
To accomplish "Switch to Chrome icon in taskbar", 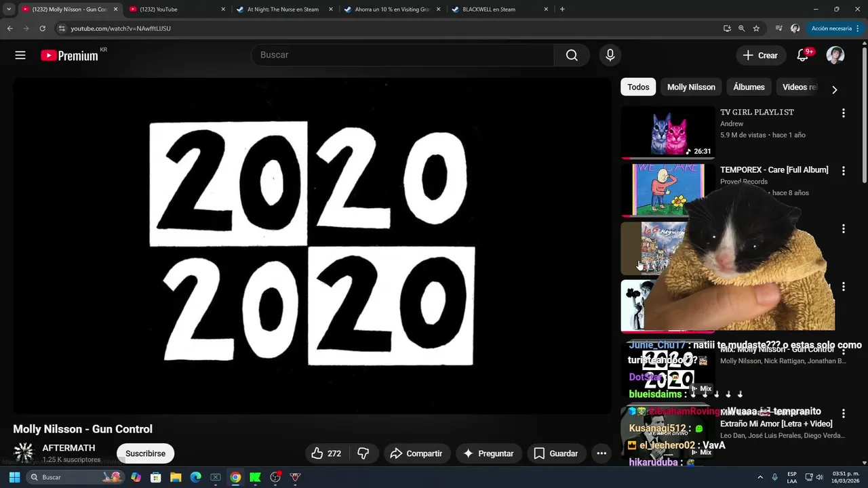I will pos(235,477).
